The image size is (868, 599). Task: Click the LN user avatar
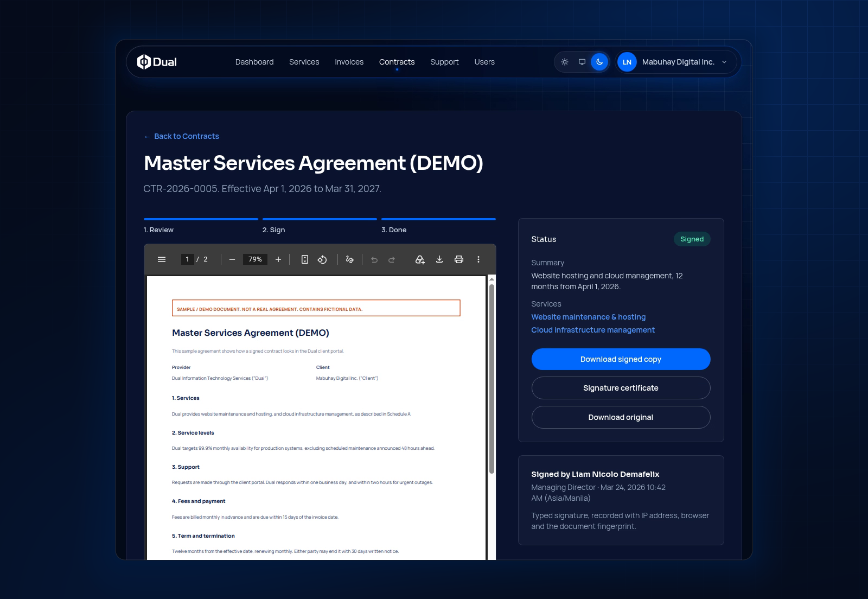point(627,62)
